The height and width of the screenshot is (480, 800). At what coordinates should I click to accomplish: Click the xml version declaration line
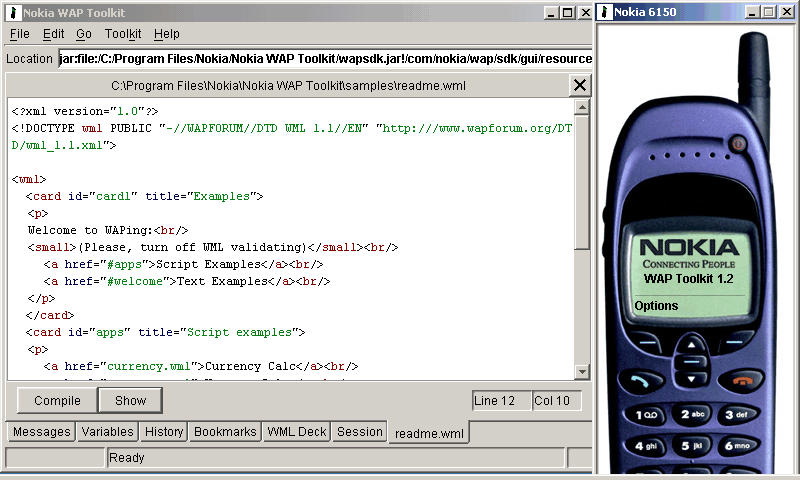coord(85,111)
